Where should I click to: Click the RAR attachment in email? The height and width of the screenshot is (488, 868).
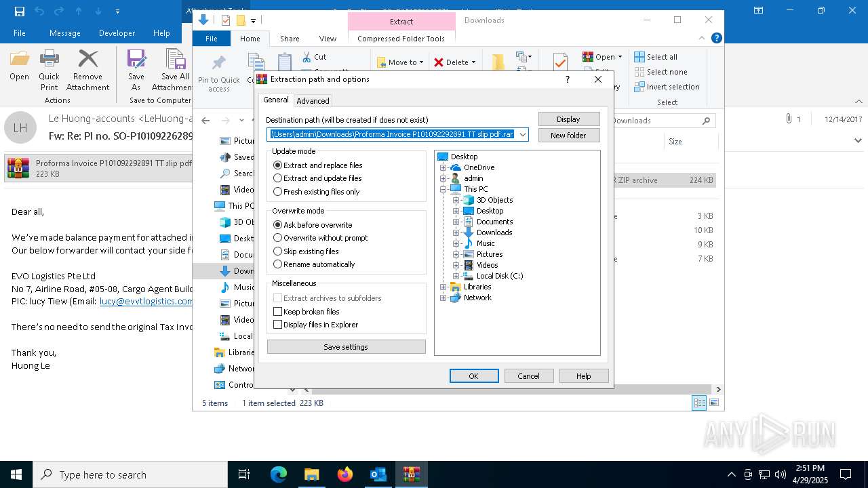click(99, 168)
